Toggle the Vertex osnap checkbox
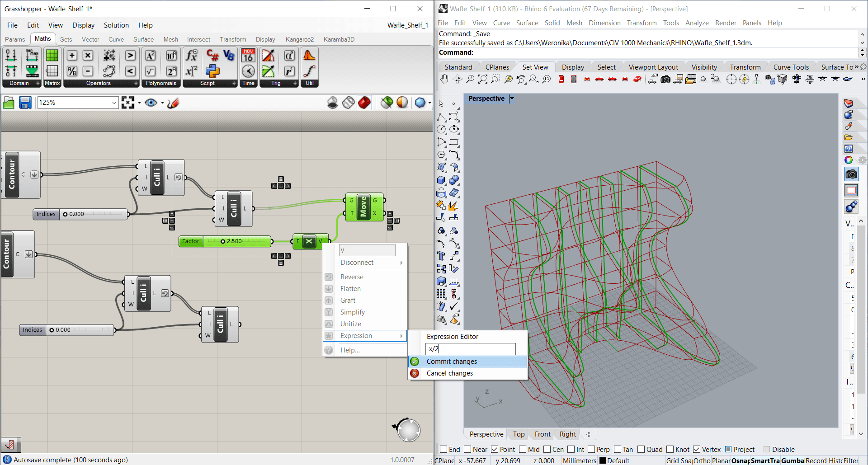The image size is (868, 465). (x=697, y=449)
